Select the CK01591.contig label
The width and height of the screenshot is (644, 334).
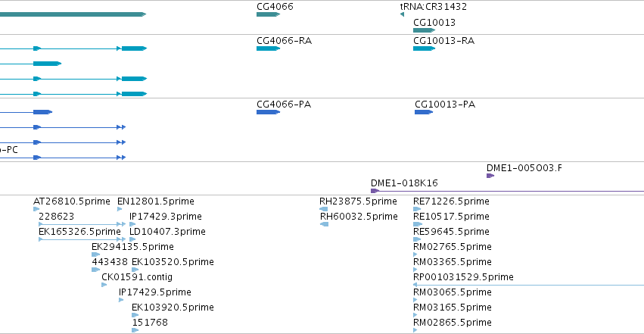click(x=136, y=277)
